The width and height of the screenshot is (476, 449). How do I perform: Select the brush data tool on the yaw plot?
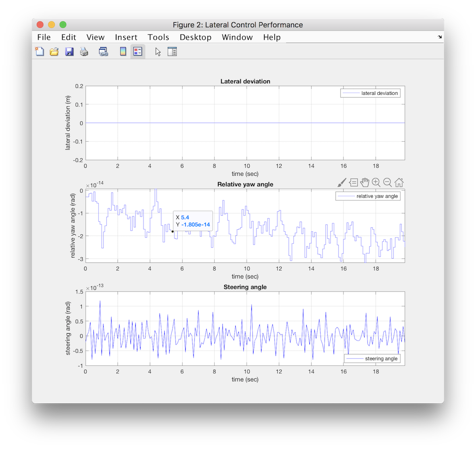pyautogui.click(x=342, y=182)
